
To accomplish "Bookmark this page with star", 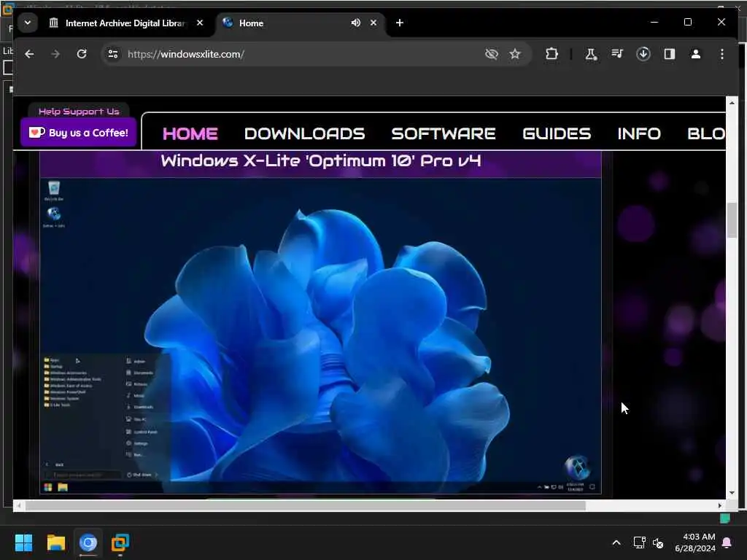I will (x=515, y=54).
